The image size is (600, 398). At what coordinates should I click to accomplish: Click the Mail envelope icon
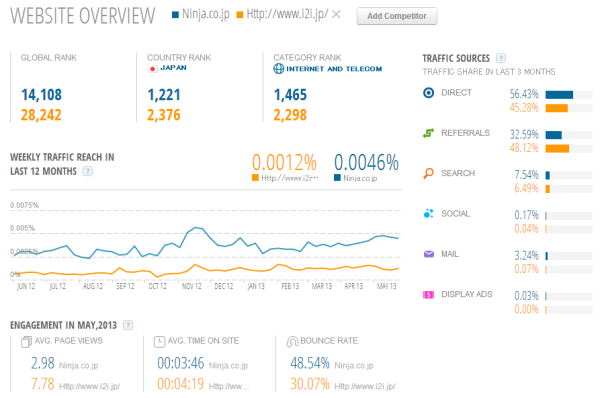click(429, 254)
